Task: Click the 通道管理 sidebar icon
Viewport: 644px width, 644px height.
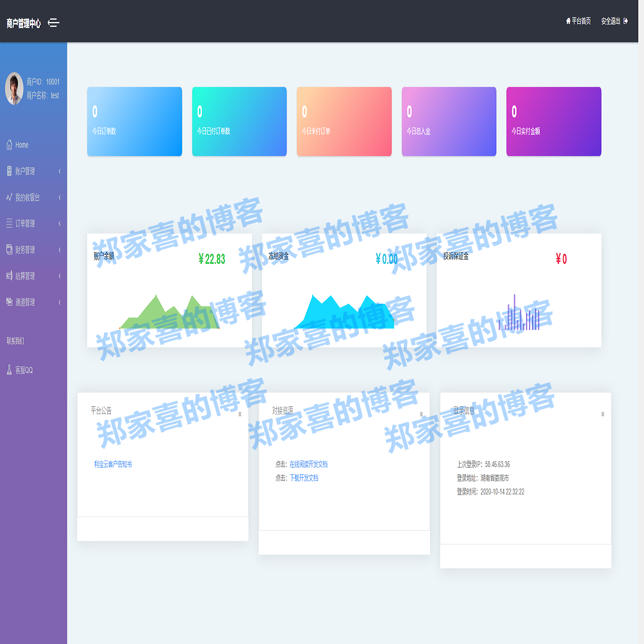Action: [x=9, y=302]
